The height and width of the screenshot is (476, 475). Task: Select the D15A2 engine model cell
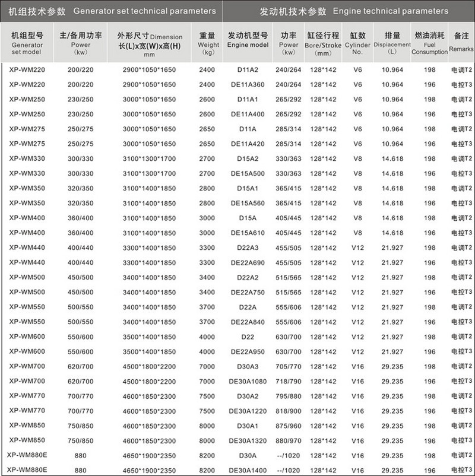(x=248, y=159)
